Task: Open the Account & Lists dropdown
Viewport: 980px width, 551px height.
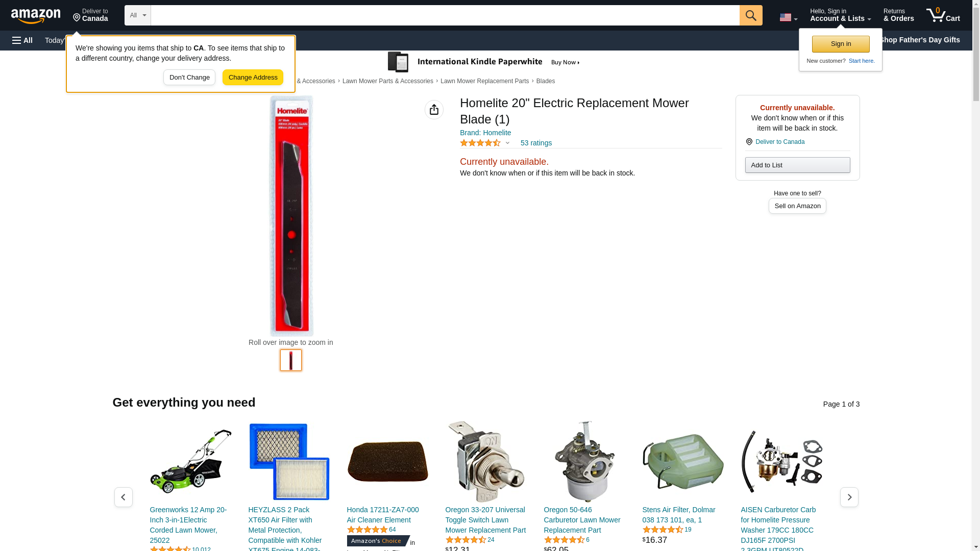Action: (x=840, y=15)
